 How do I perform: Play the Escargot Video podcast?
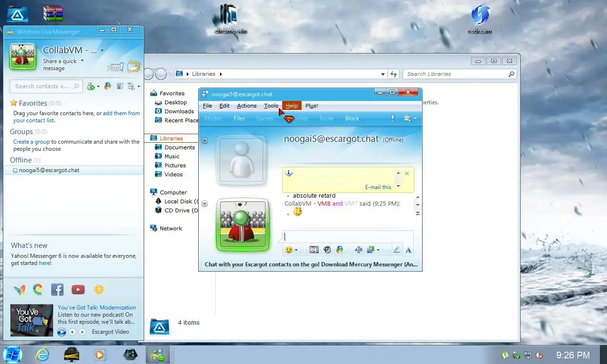61,332
